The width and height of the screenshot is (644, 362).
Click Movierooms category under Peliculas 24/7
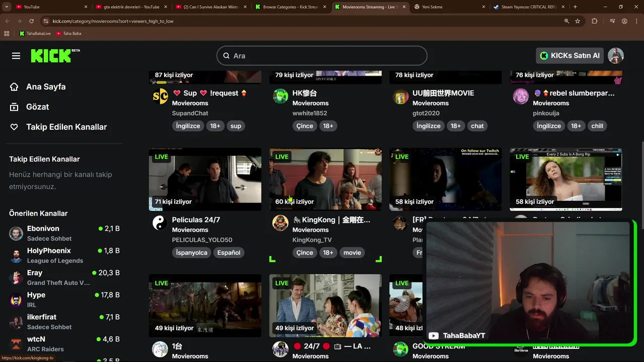pos(190,230)
